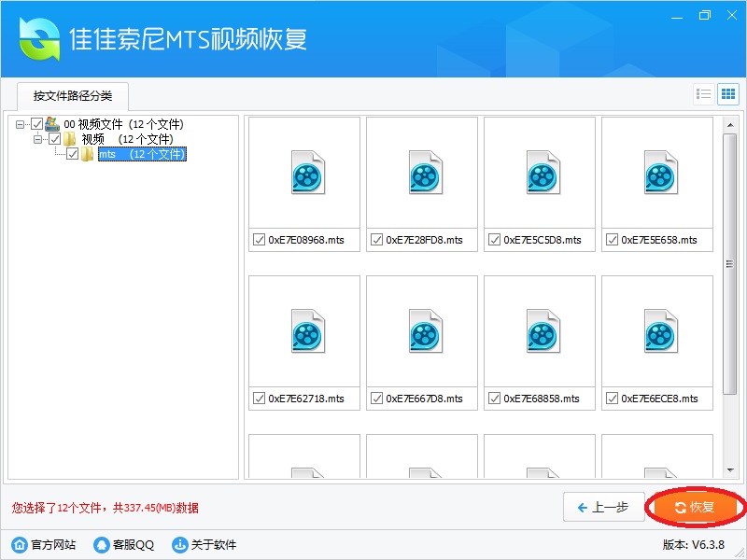Uncheck the 0xE7E28FD8.mts file checkbox
Screen dimensions: 747x560
click(x=376, y=240)
